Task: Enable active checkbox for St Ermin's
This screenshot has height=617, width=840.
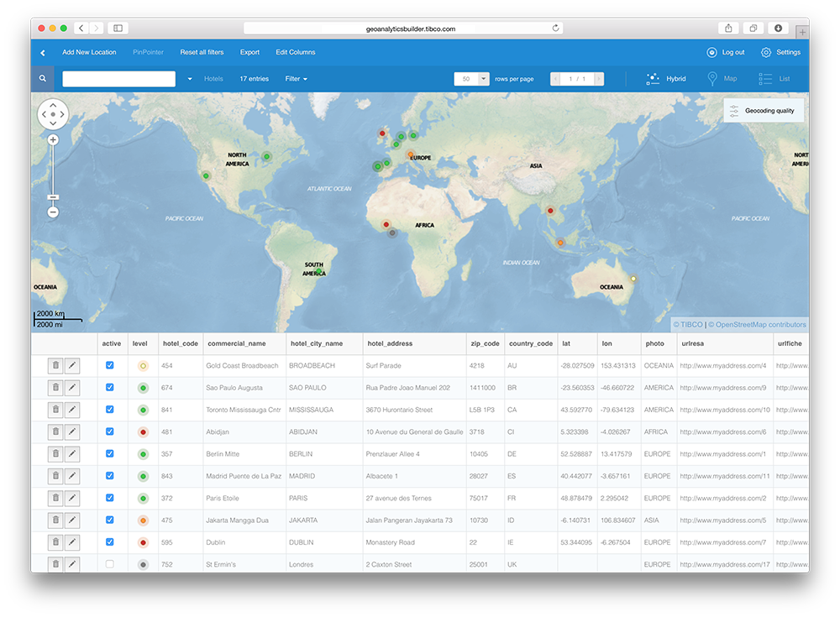Action: [x=110, y=564]
